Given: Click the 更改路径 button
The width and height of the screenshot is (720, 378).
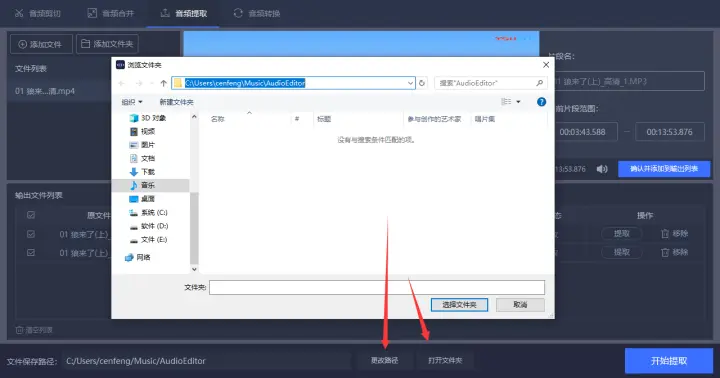Looking at the screenshot, I should tap(384, 361).
